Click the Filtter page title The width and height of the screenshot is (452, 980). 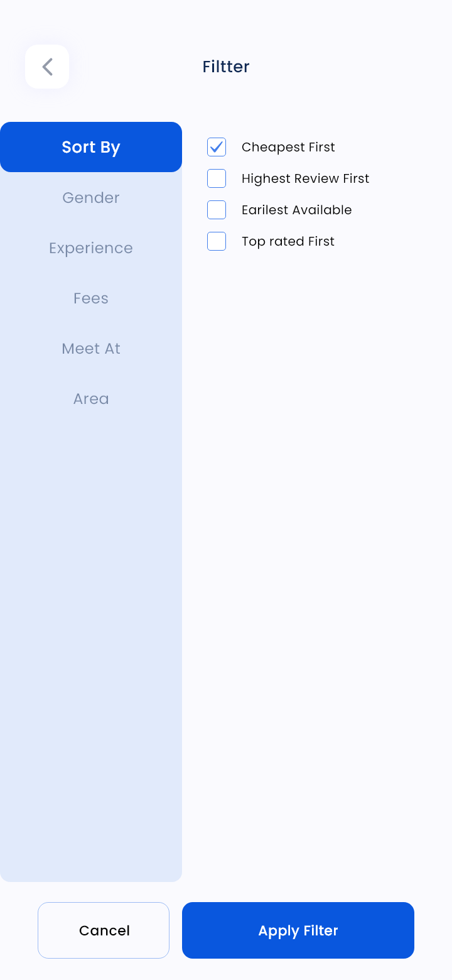pyautogui.click(x=226, y=67)
